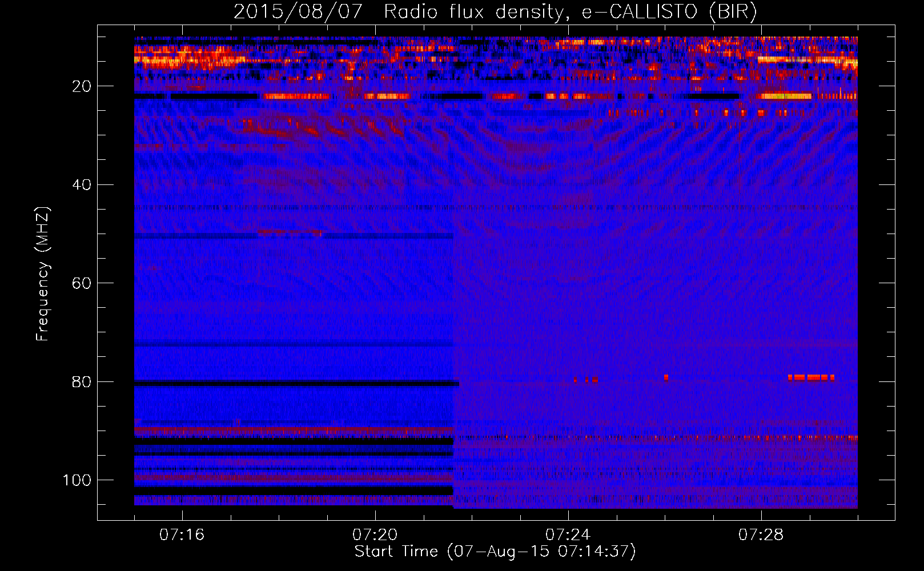924x571 pixels.
Task: Click the "20" frequency tick label
Action: [82, 86]
